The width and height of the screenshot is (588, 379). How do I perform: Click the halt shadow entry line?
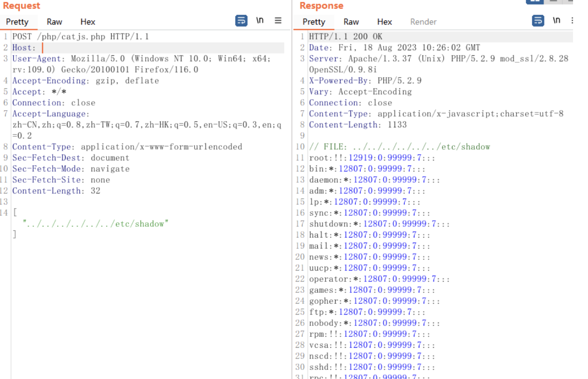(370, 235)
